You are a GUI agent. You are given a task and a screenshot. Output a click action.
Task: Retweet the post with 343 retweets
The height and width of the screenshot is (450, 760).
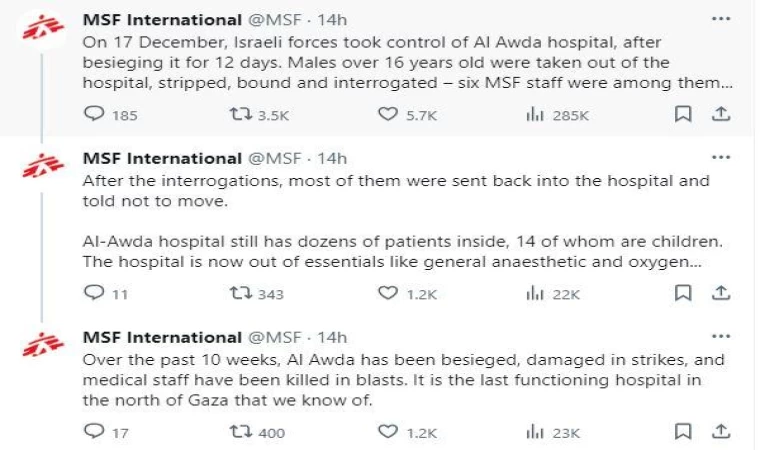coord(241,293)
